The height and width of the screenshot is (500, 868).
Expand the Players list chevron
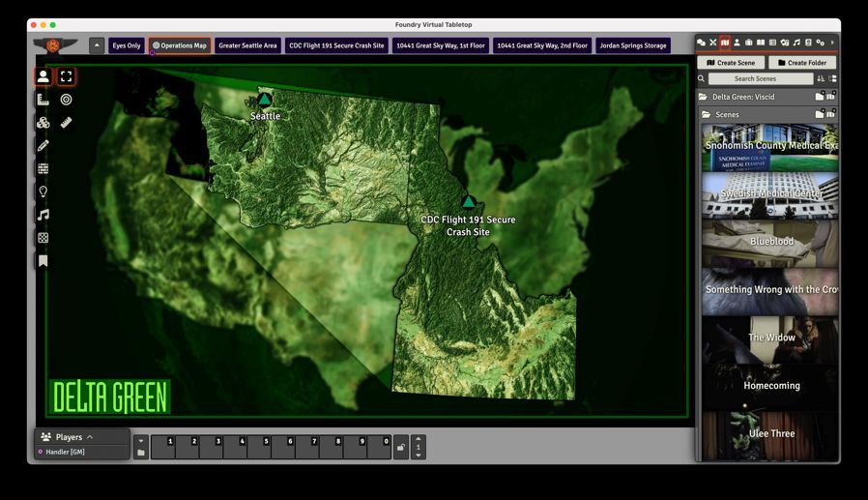[90, 437]
